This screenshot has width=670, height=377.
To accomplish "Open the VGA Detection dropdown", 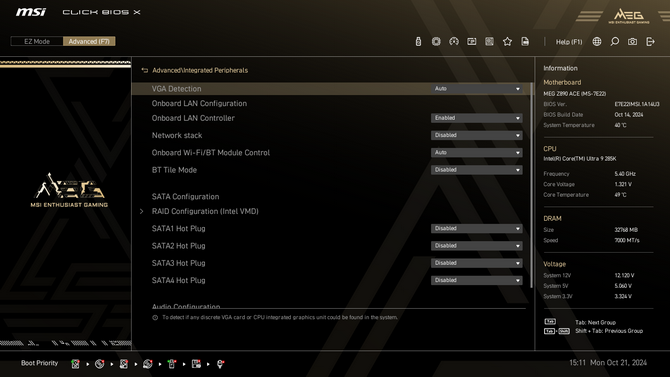I will tap(476, 88).
